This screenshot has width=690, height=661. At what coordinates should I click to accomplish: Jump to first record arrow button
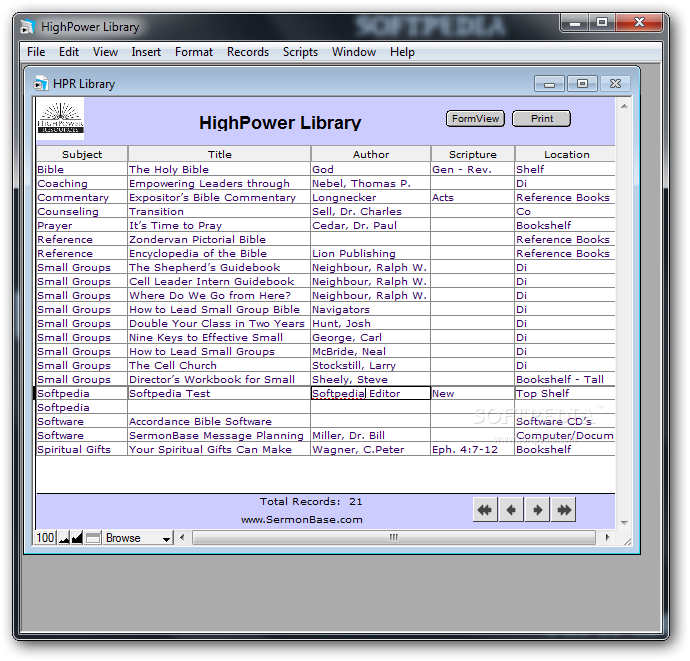[485, 510]
